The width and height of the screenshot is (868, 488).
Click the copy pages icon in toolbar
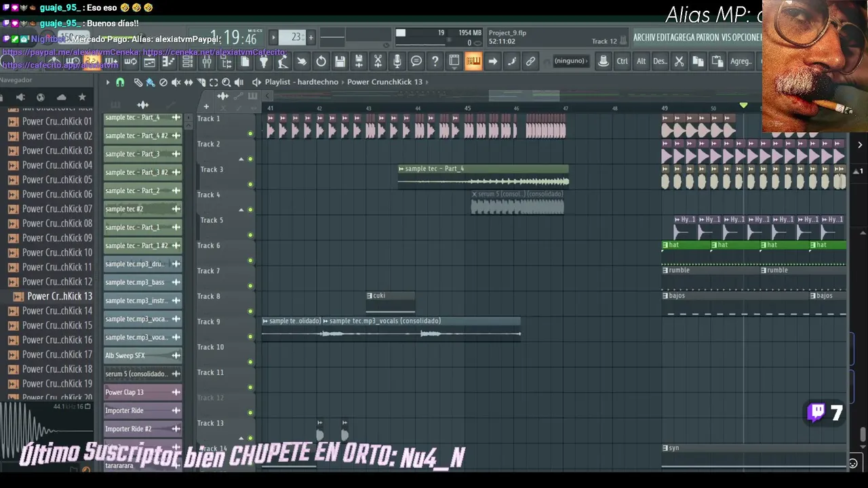click(698, 62)
